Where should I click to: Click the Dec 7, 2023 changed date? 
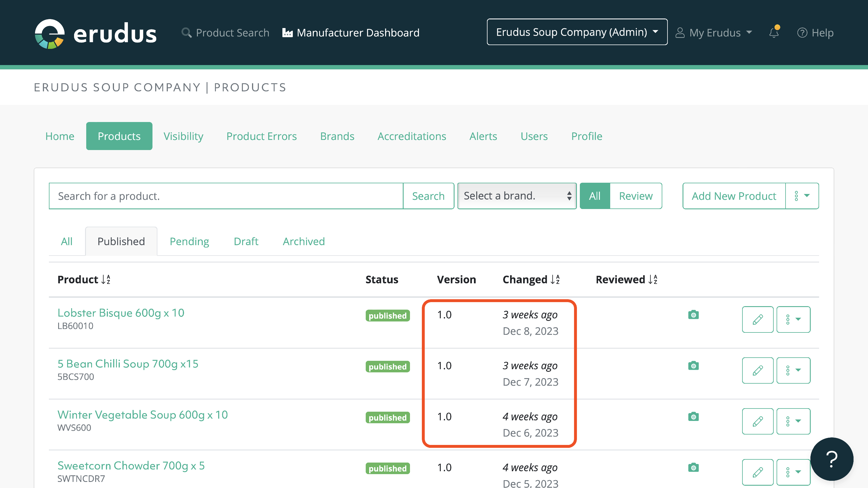[x=530, y=382]
